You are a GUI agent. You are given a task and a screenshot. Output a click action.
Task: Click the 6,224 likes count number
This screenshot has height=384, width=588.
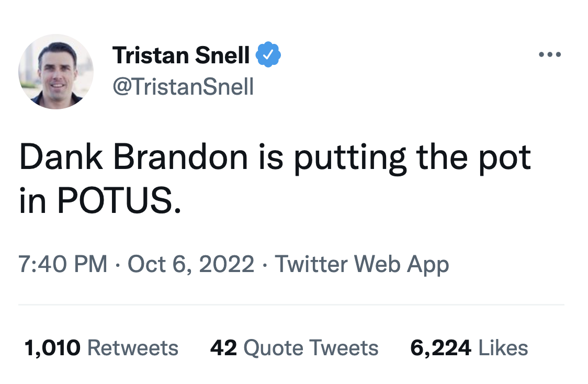pos(440,348)
